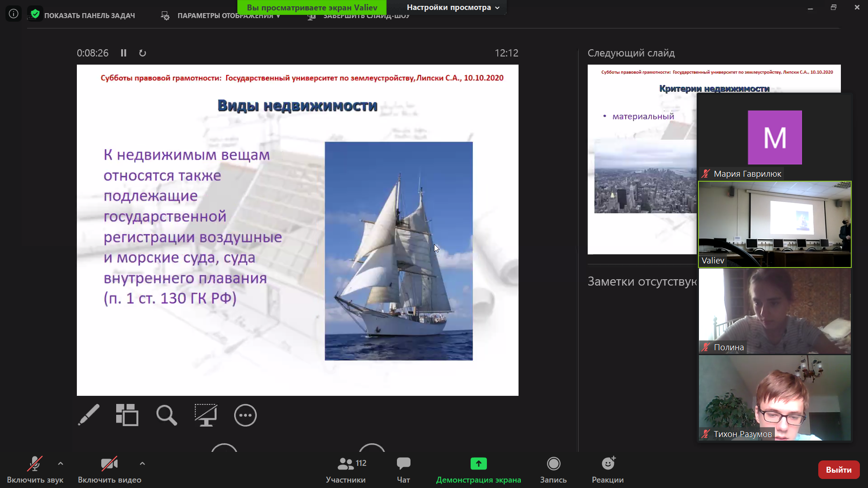Click the Виды недвижимости slide title
This screenshot has width=868, height=488.
click(x=297, y=105)
